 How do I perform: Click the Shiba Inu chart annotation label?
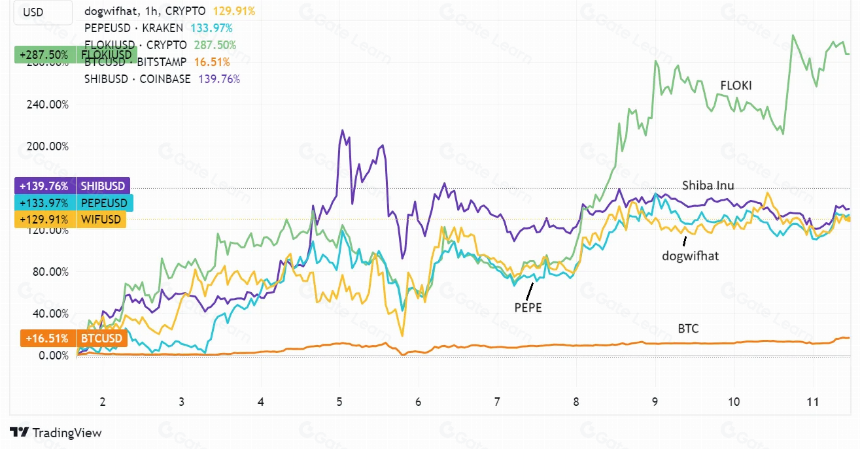(708, 185)
